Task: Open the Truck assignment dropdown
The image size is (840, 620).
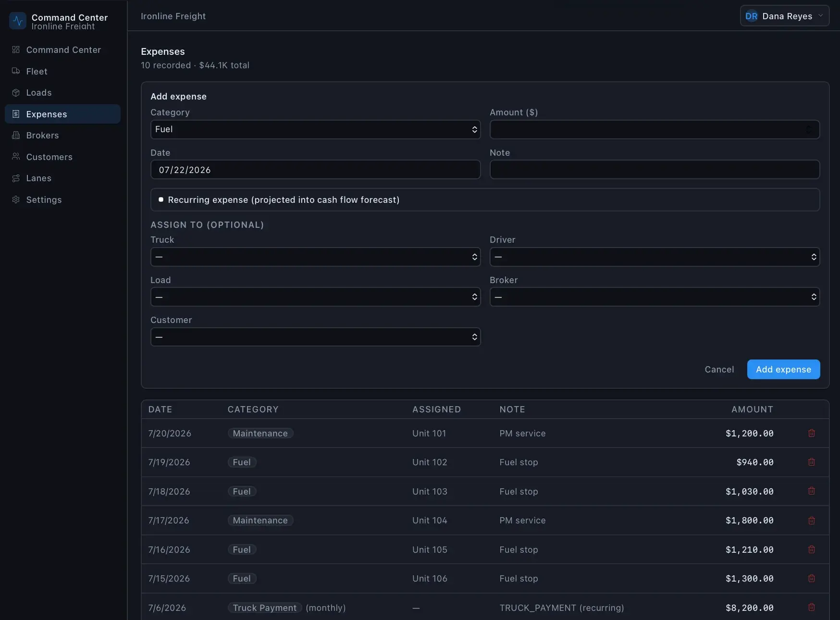Action: (315, 257)
